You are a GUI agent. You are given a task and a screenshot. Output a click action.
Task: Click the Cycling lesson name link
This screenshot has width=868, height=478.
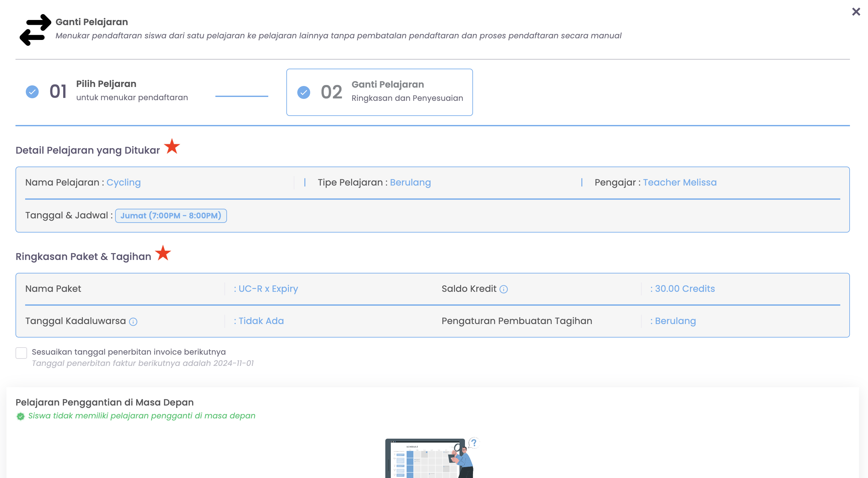123,182
